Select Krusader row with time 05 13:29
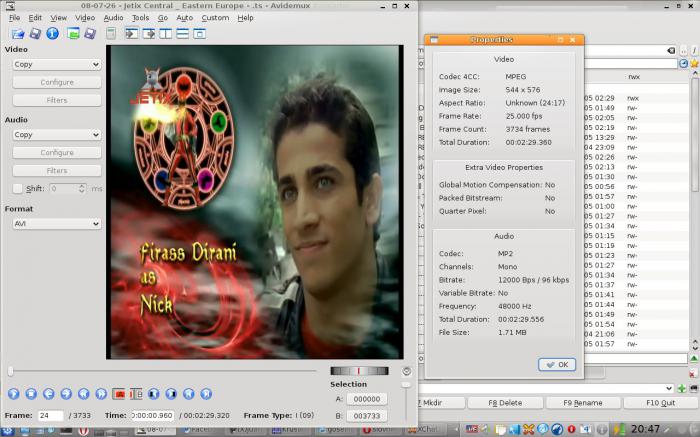This screenshot has width=700, height=437. point(637,137)
